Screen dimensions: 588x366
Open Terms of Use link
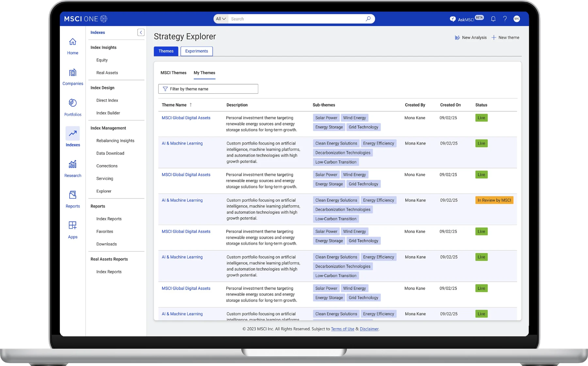343,329
